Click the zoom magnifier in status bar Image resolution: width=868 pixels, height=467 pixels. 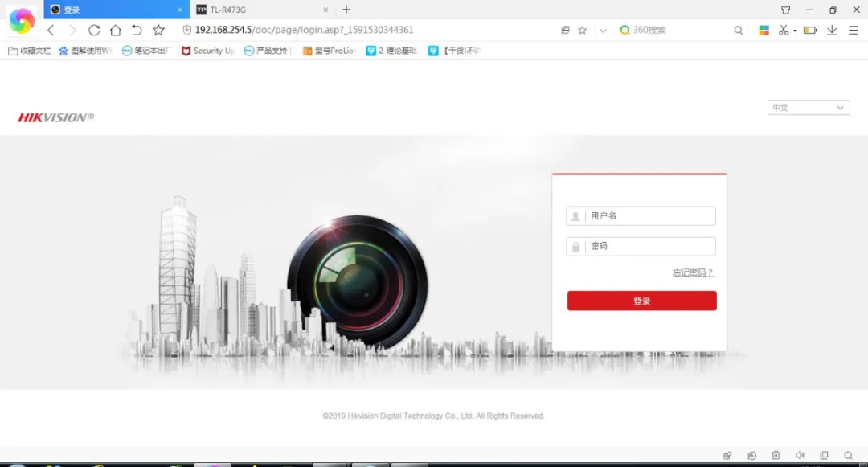click(x=848, y=456)
